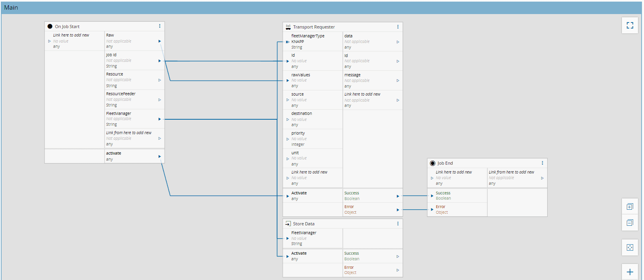Click the plus icon to add a task
The width and height of the screenshot is (644, 280).
pyautogui.click(x=630, y=272)
